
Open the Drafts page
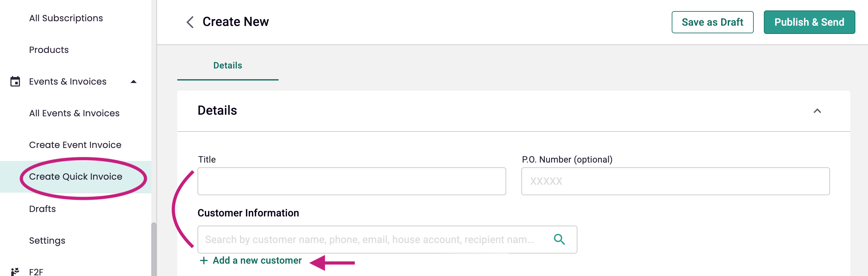[x=42, y=209]
